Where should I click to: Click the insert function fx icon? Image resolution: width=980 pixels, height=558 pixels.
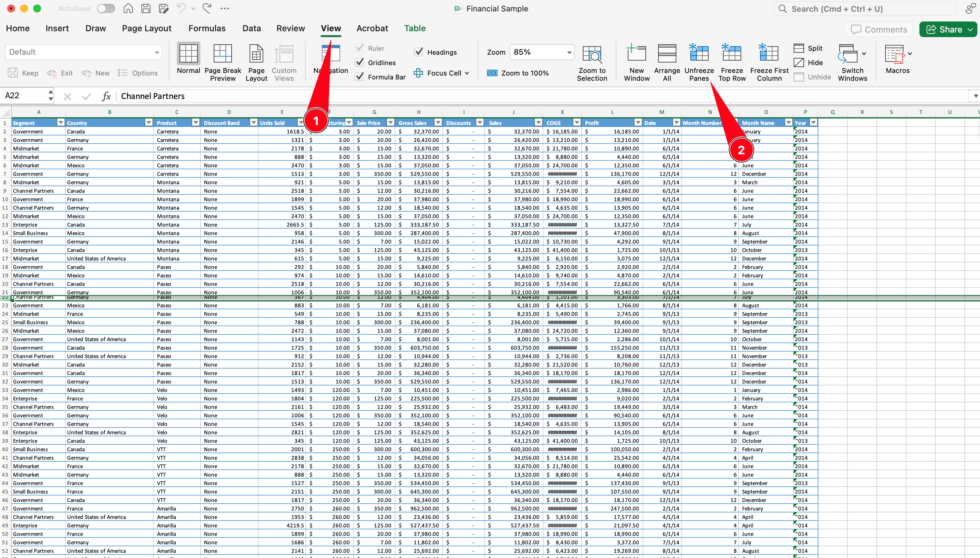[x=106, y=96]
